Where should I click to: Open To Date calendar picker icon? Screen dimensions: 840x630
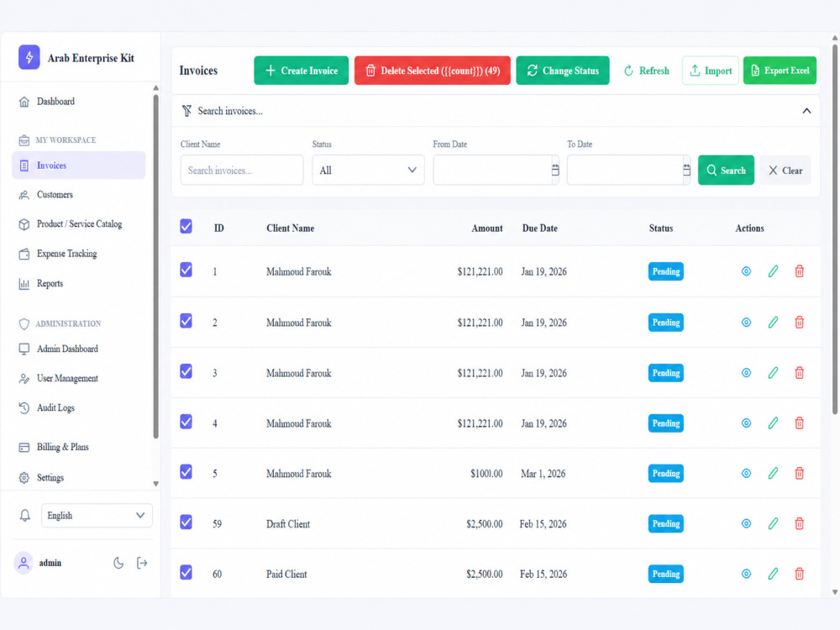point(686,170)
